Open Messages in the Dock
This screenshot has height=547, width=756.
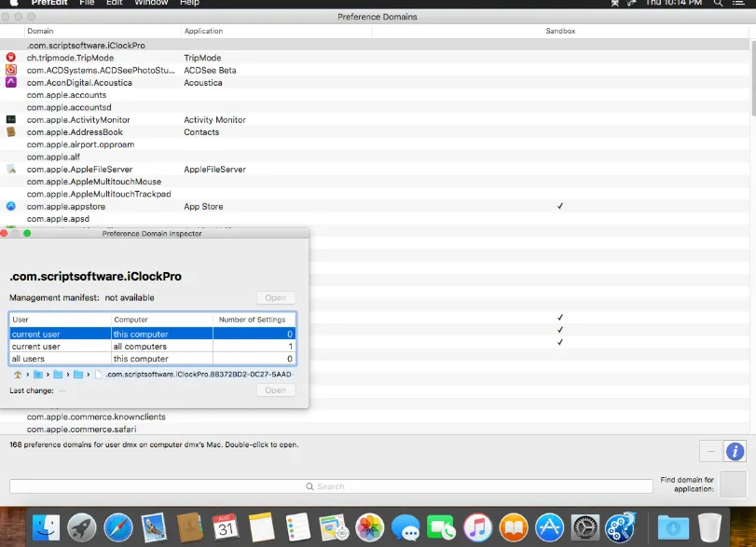(x=405, y=527)
